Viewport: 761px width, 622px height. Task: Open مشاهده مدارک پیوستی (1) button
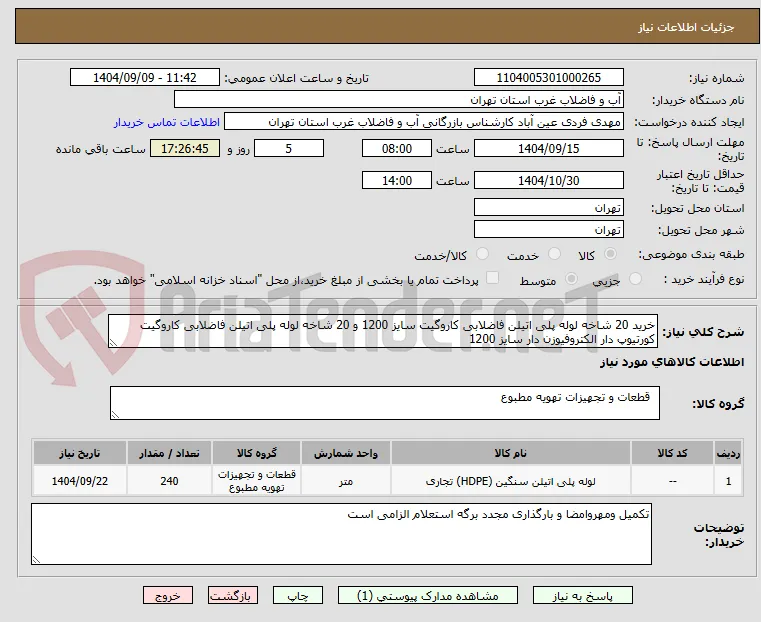coord(428,595)
